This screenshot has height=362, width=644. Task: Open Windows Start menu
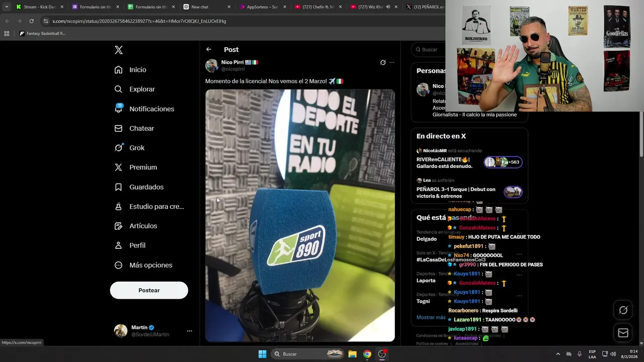pos(262,354)
